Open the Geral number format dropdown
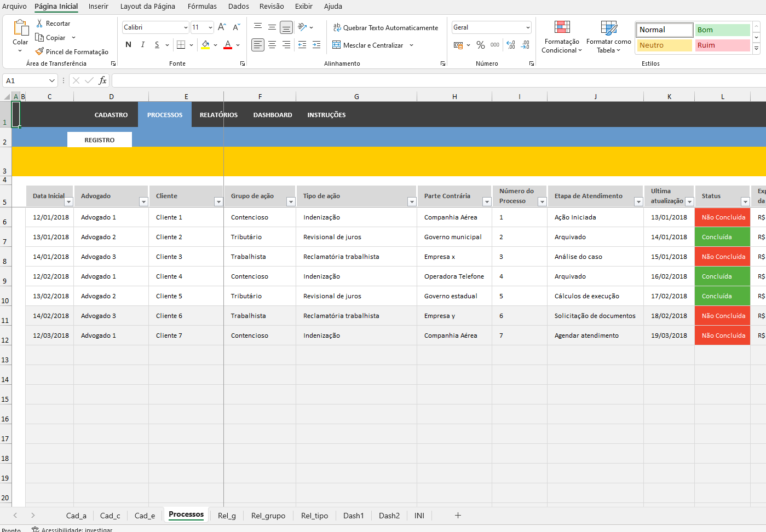The width and height of the screenshot is (766, 532). tap(528, 27)
